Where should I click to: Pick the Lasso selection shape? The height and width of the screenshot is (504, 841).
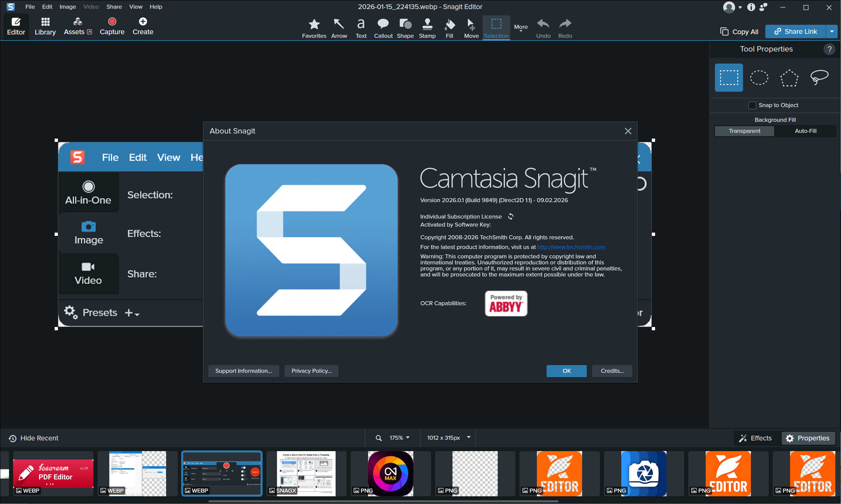819,77
